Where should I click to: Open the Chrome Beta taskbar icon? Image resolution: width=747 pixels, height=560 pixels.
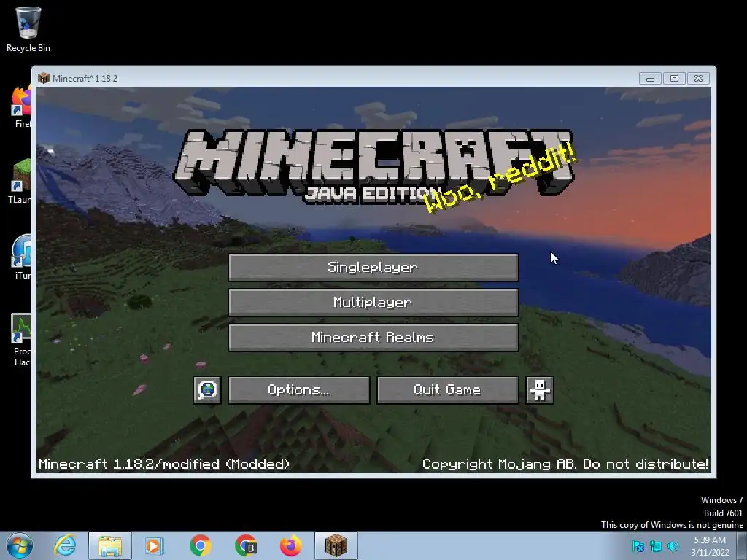(246, 545)
